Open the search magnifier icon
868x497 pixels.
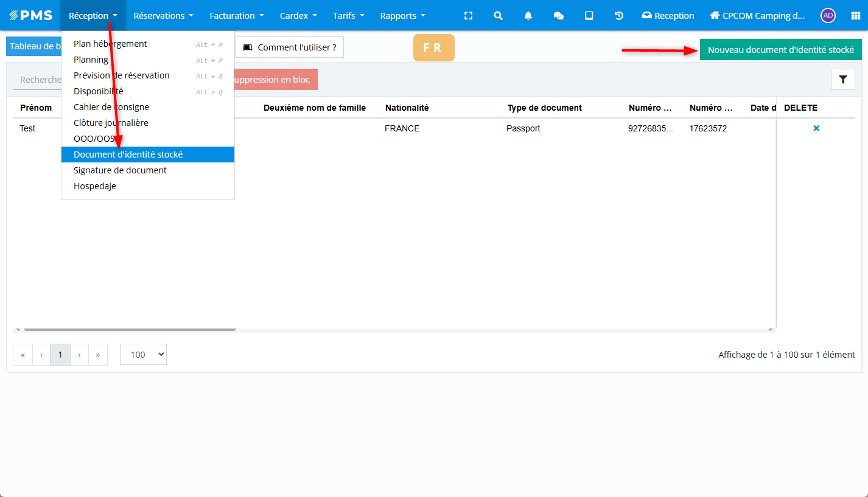point(498,16)
